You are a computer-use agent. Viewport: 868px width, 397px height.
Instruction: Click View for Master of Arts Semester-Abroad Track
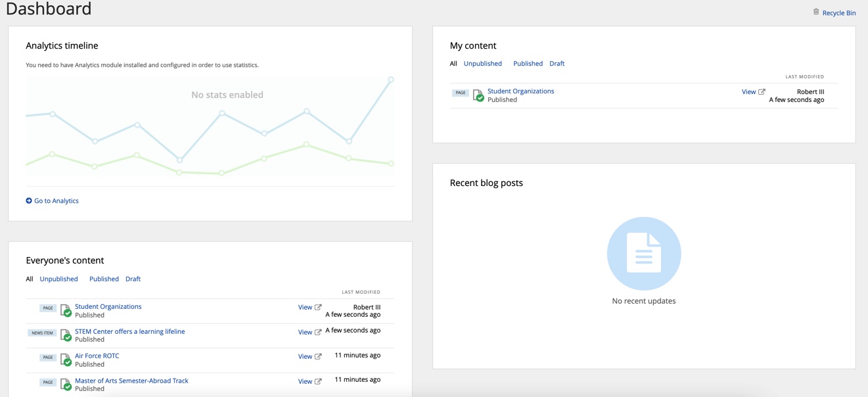304,381
